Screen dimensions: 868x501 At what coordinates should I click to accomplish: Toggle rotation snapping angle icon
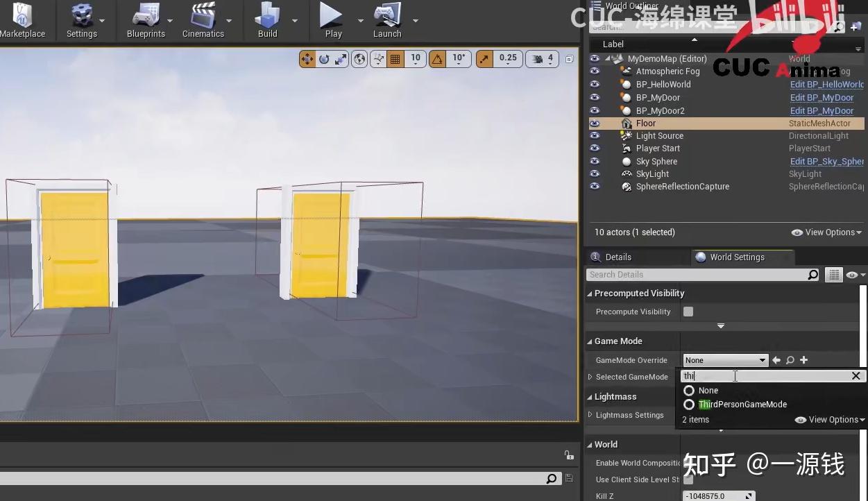click(438, 59)
